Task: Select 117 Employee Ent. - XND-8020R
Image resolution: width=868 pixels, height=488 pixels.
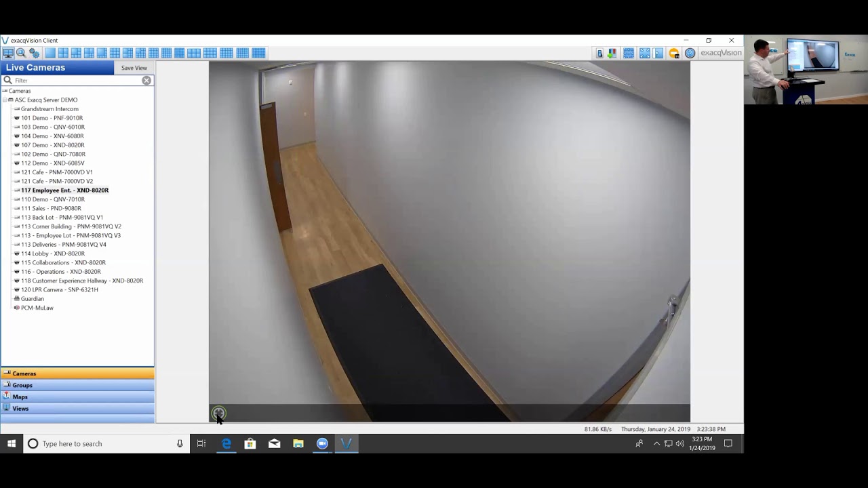Action: pyautogui.click(x=64, y=190)
